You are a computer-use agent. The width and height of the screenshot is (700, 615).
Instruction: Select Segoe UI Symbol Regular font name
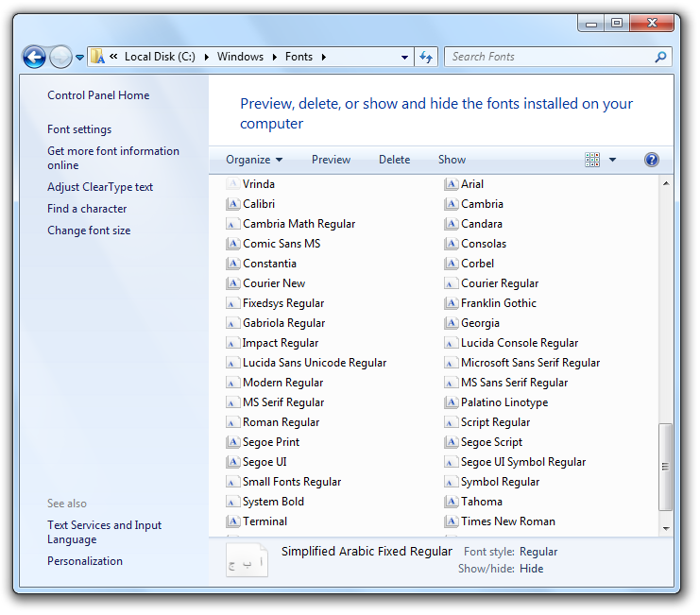(x=523, y=462)
